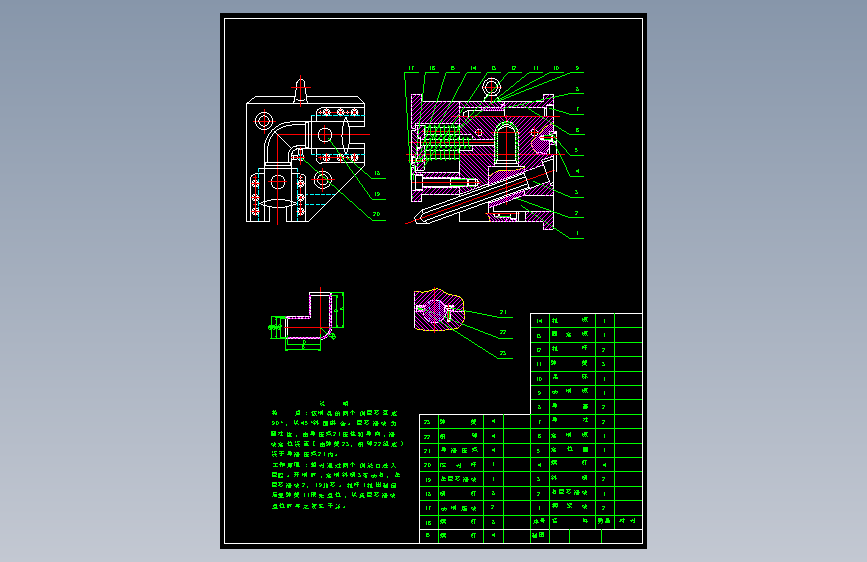Pick callout 19 beside the plan view

(x=377, y=194)
